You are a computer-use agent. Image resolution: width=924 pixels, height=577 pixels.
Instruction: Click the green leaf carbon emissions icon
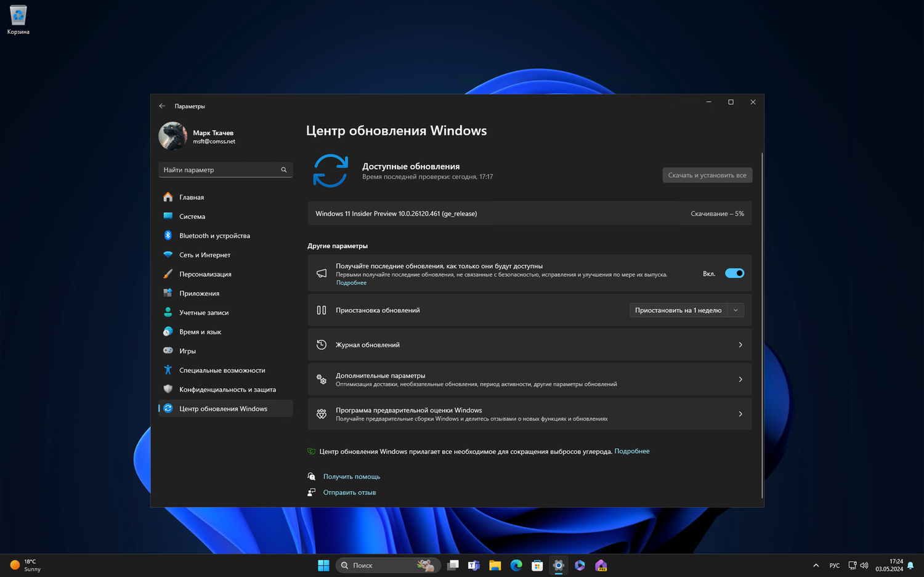coord(311,451)
